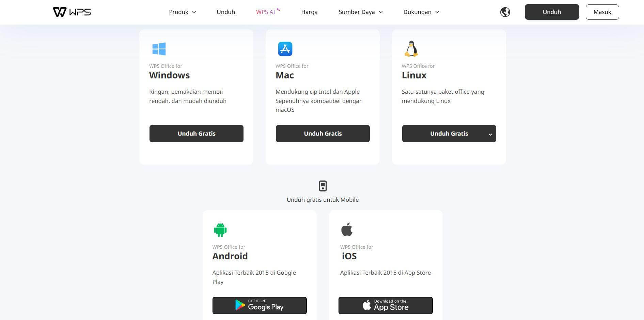Open the Sumber Daya dropdown
The image size is (644, 320).
click(x=360, y=12)
